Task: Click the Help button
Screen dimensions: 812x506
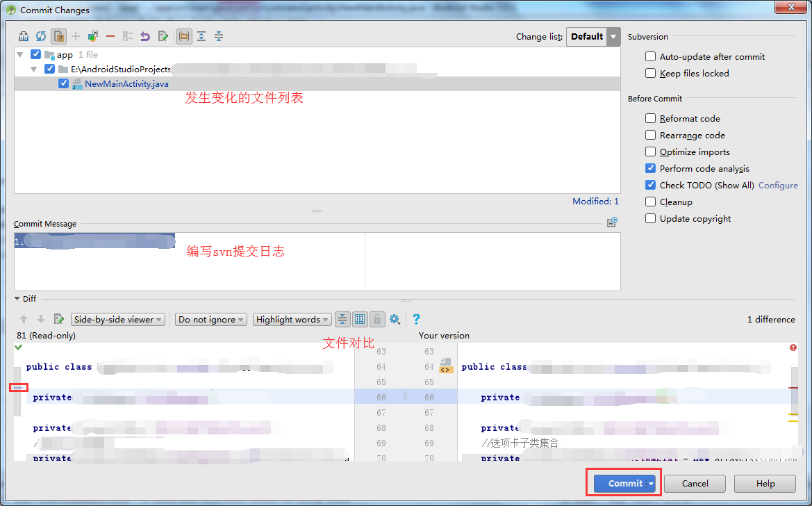Action: click(x=765, y=484)
